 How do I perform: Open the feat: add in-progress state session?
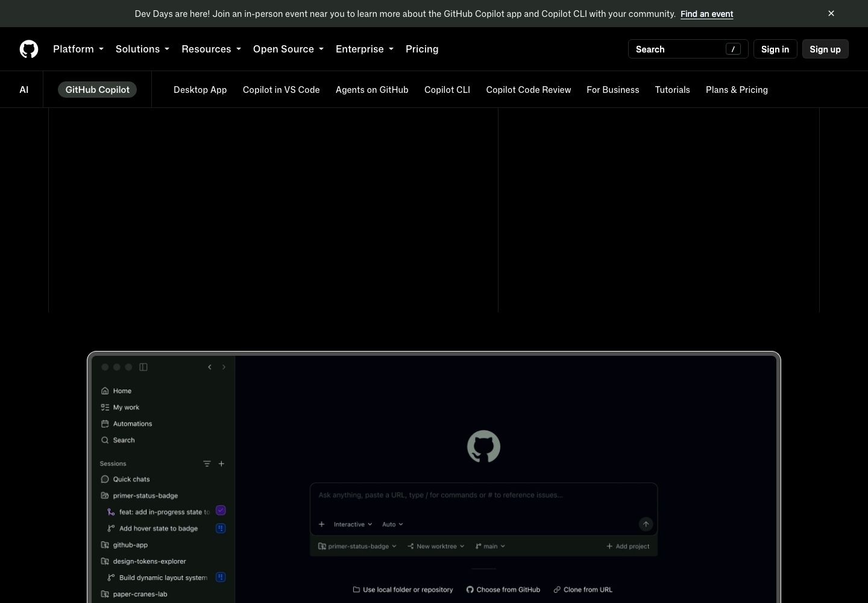click(159, 512)
